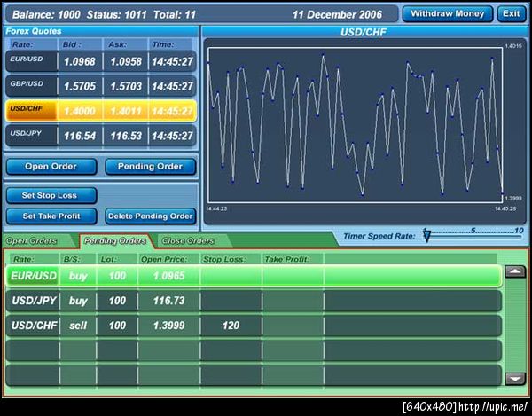The image size is (532, 416).
Task: Click the Balance: 1000 readout
Action: [x=46, y=14]
